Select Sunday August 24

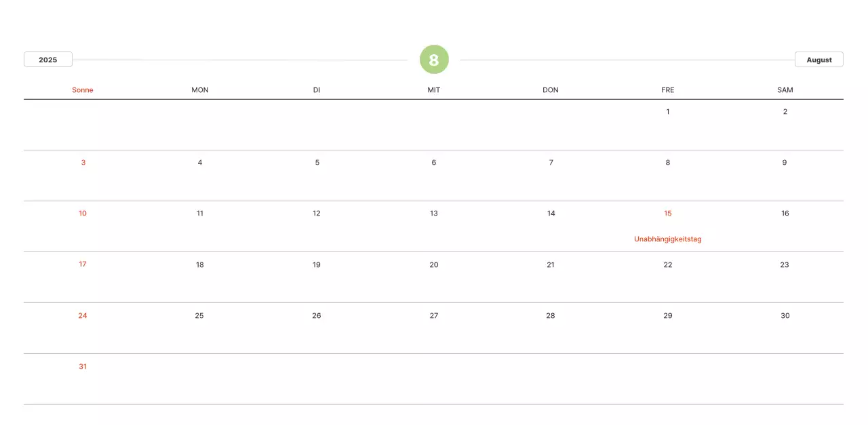(83, 316)
